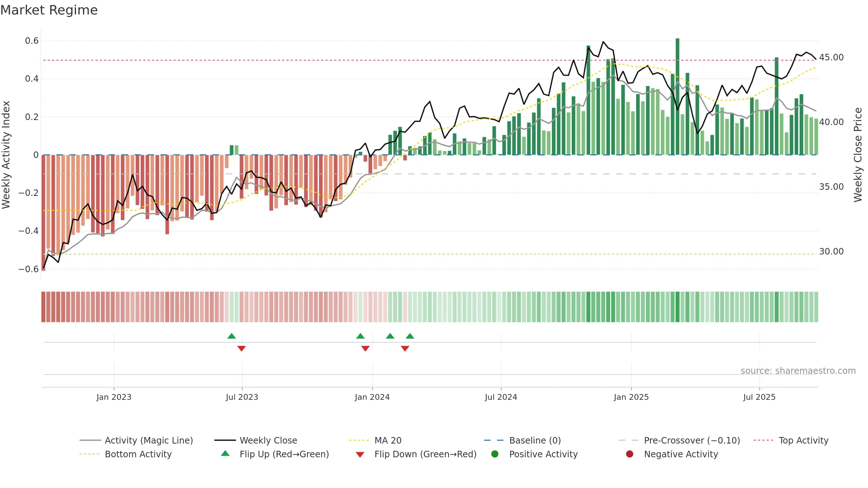Select the rightmost red flip-down marker
The width and height of the screenshot is (868, 488).
(405, 348)
